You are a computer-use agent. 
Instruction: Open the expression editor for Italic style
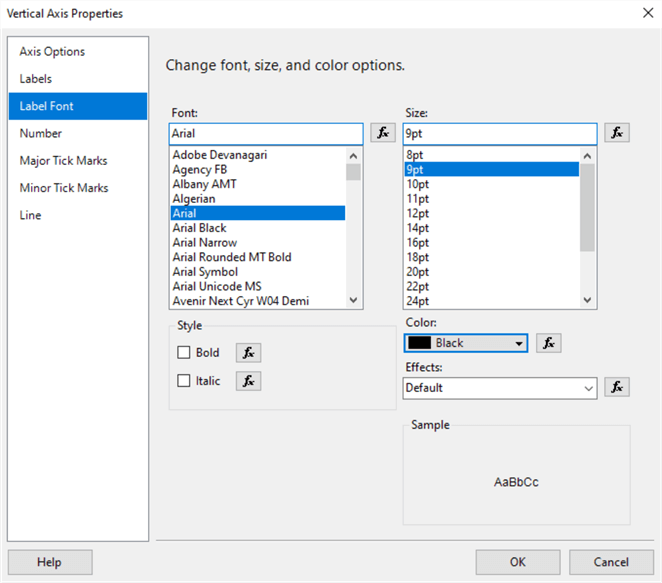[248, 381]
